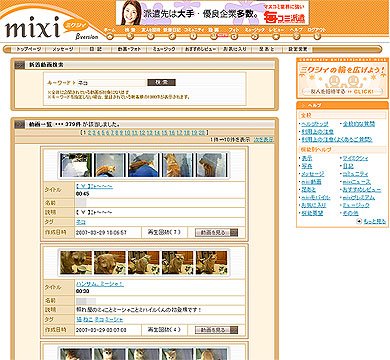
Task: Open フォト in the top navigation
Action: [234, 33]
